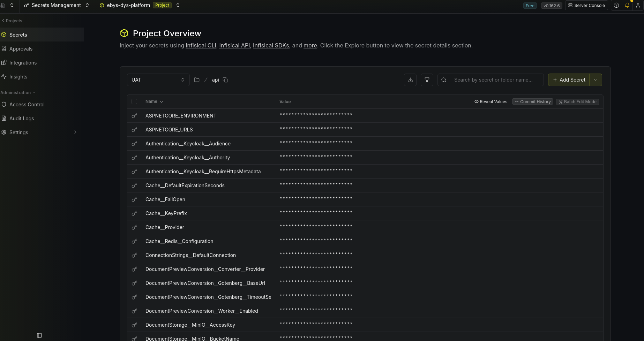
Task: Click key icon for Authentication__Keycloak__Authority row
Action: coord(134,158)
